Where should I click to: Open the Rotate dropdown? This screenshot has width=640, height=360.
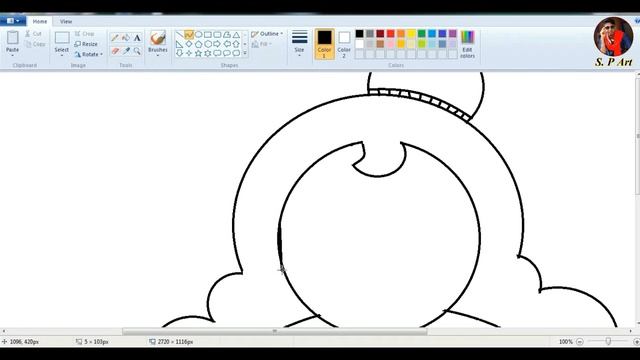[89, 54]
